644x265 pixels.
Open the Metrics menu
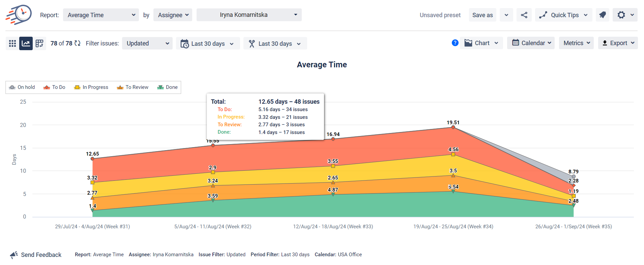point(576,43)
